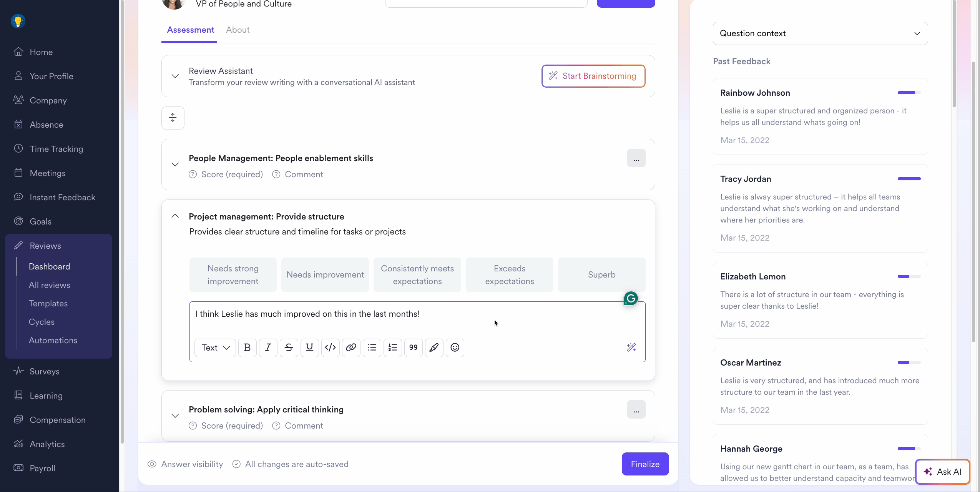This screenshot has height=492, width=980.
Task: Click the strikethrough formatting icon
Action: [x=289, y=347]
